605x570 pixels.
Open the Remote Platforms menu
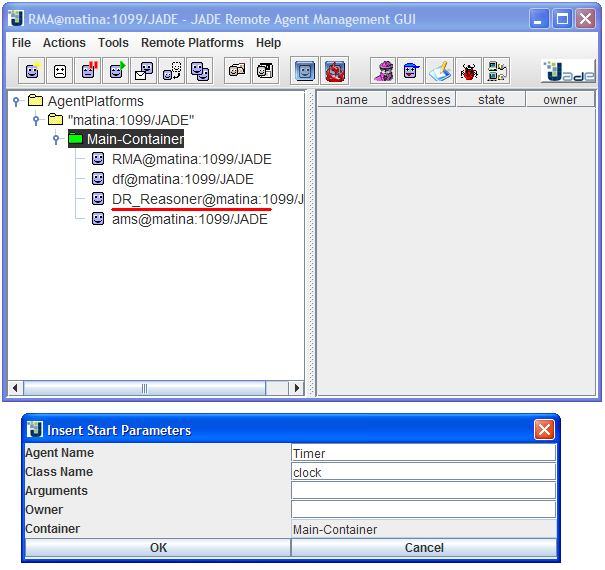pos(192,42)
